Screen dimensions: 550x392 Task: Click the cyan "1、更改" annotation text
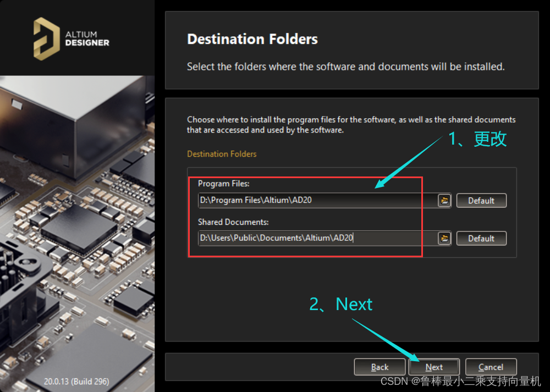click(477, 139)
